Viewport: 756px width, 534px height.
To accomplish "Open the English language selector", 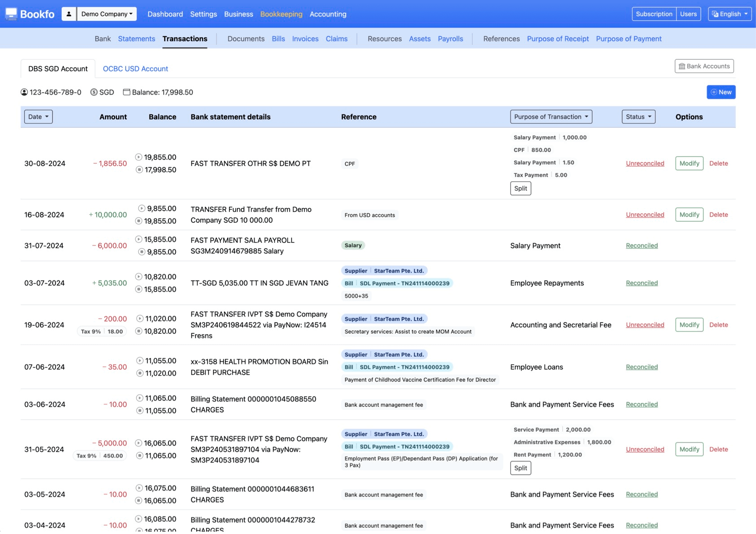I will click(730, 14).
